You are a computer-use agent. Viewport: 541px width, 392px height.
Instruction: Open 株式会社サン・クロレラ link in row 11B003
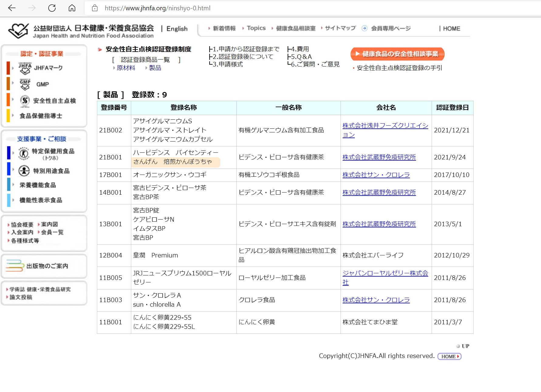tap(376, 300)
